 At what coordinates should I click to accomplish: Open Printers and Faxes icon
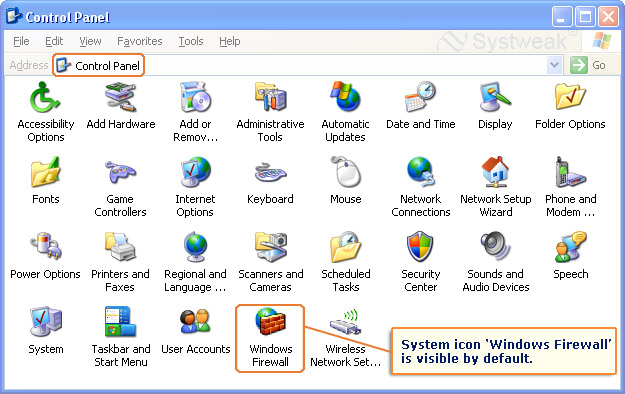tap(121, 246)
